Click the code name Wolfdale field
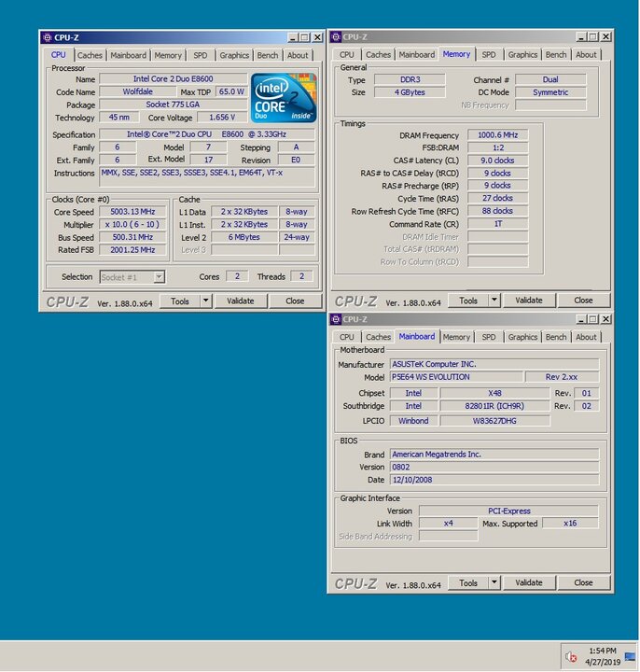Screen dimensions: 640x672 137,91
